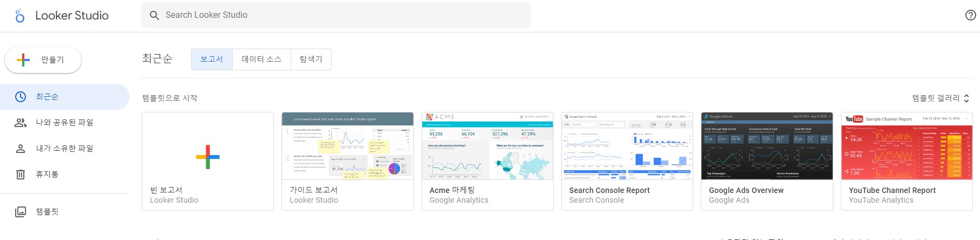Click the colorful plus icon in 만들기

[x=23, y=60]
